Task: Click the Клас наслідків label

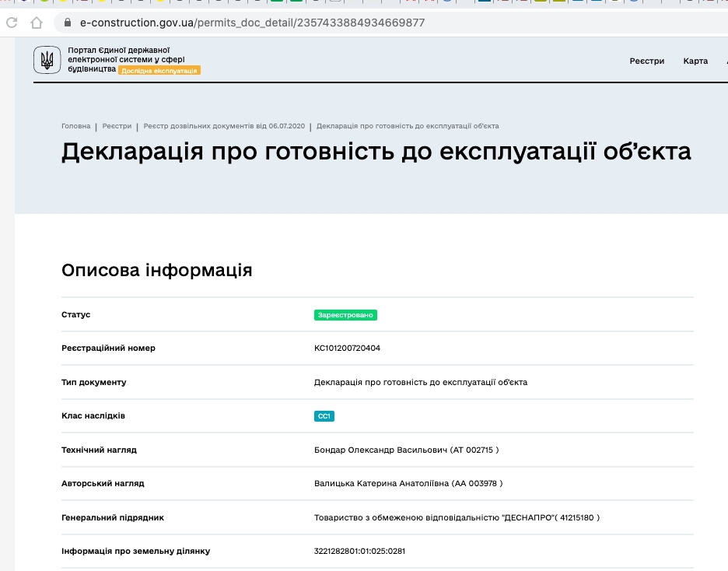Action: [93, 415]
